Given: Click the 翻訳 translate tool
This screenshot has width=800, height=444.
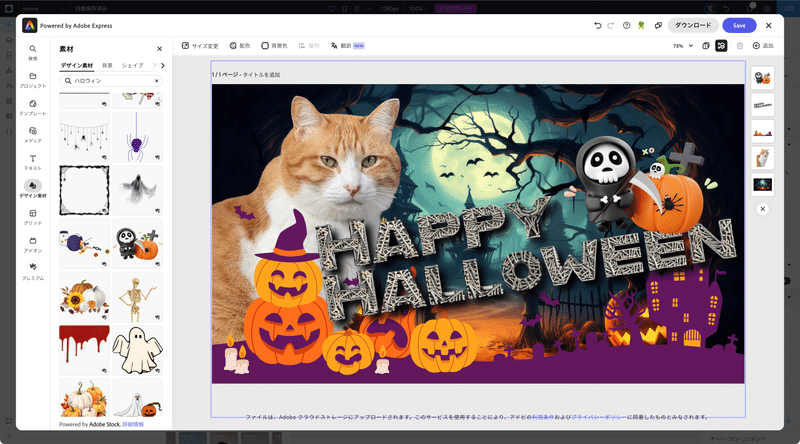Looking at the screenshot, I should coord(347,46).
